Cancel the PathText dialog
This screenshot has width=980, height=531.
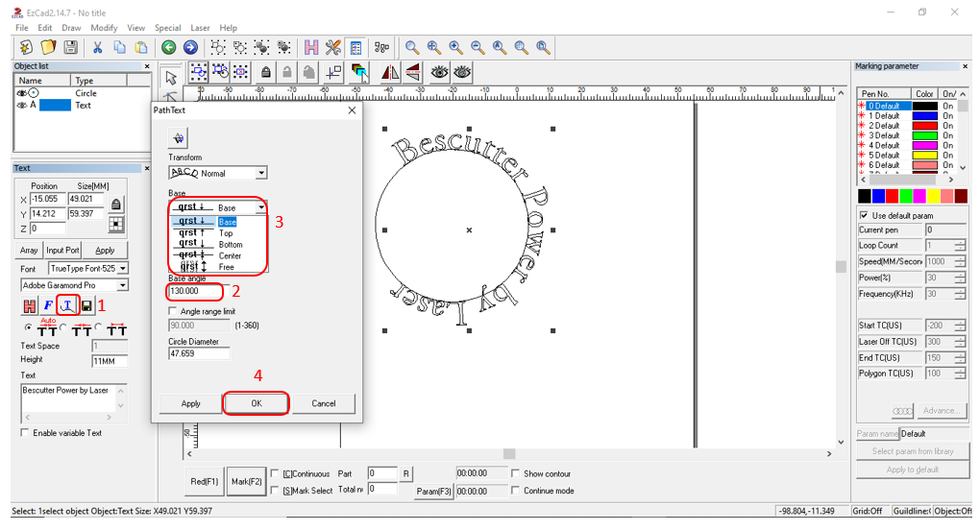[x=324, y=403]
